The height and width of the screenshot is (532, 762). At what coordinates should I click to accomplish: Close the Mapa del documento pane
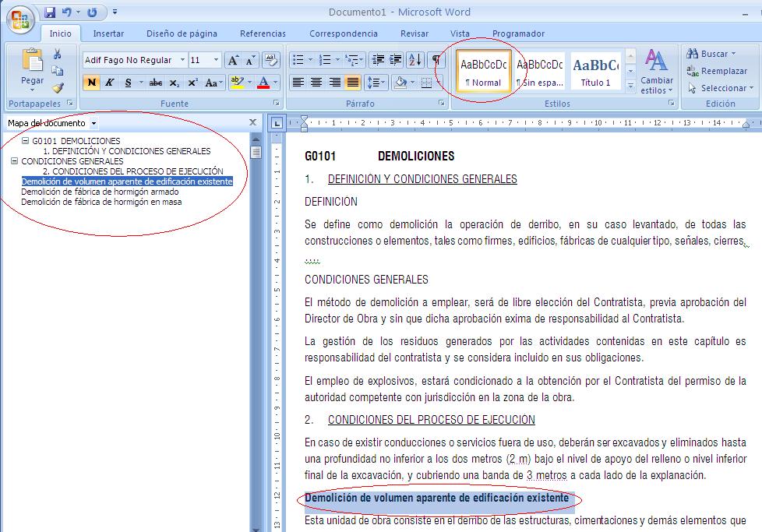[252, 122]
